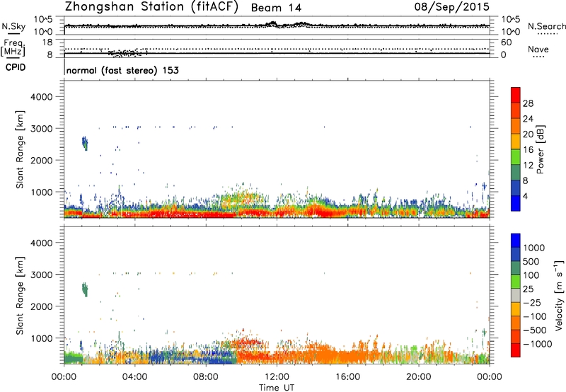
Task: Click the '08:00' time axis tick label
Action: tap(205, 377)
